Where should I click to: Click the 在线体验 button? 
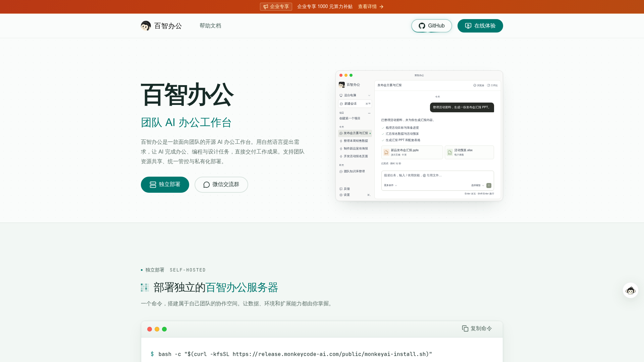tap(480, 26)
